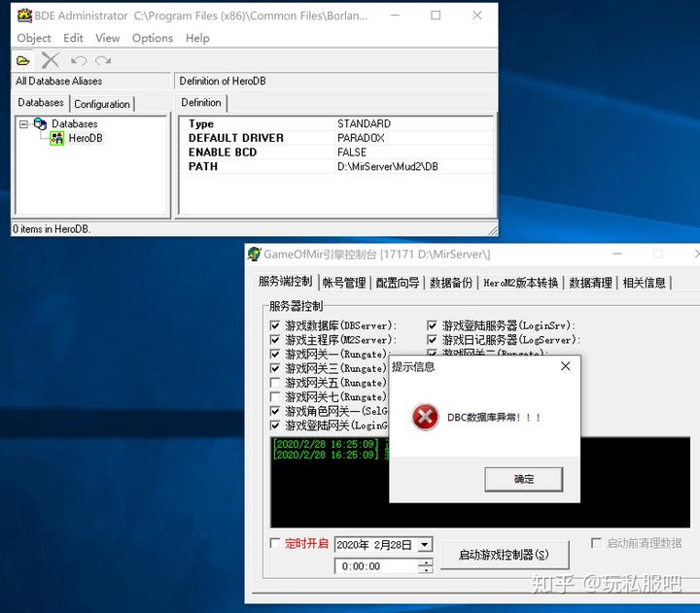Switch to HeroM2版本转换 tab
The height and width of the screenshot is (613, 700).
pyautogui.click(x=520, y=283)
